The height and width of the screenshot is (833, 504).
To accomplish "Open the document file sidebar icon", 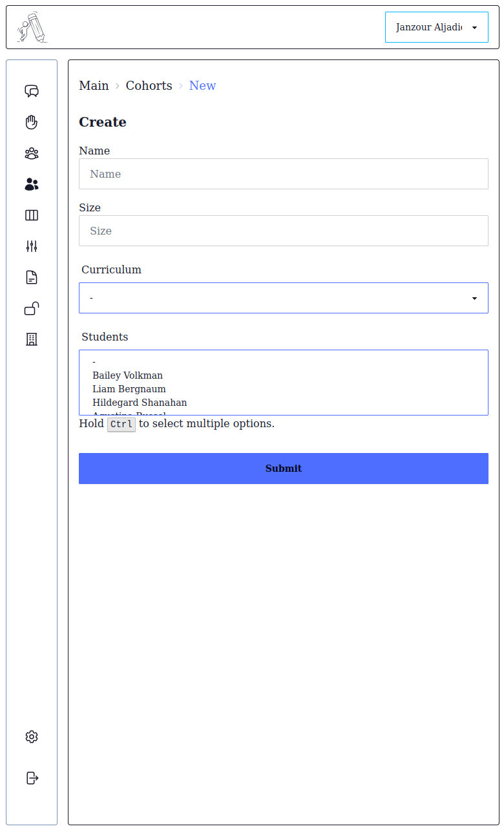I will [32, 277].
